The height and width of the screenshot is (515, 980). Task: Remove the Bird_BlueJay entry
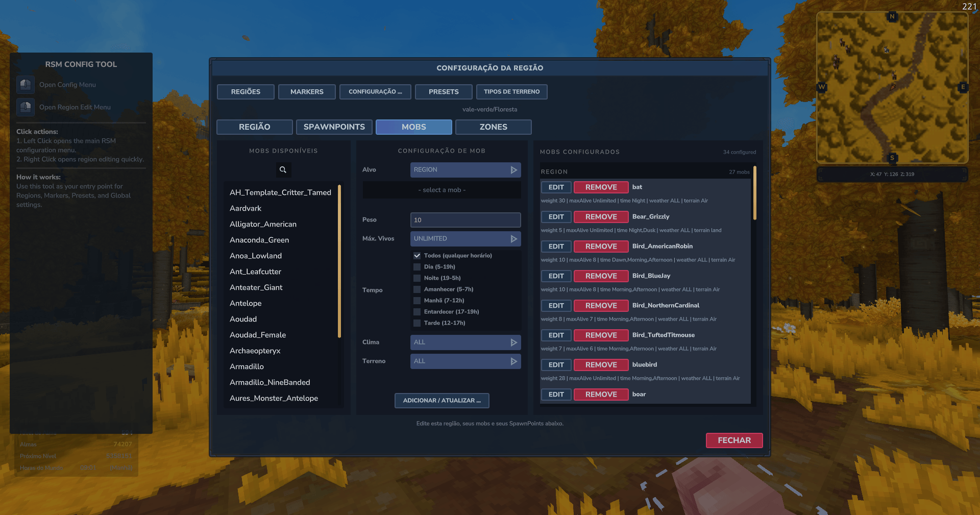tap(601, 276)
